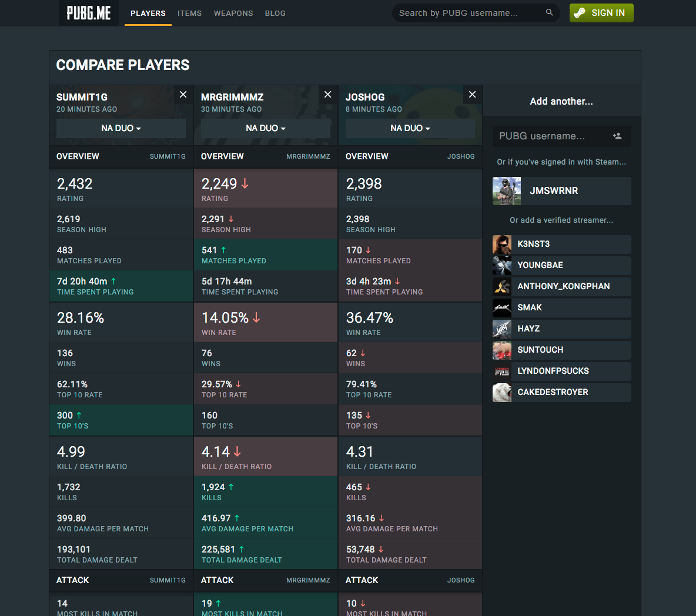
Task: Click the down arrow next to 4.14 K/D ratio
Action: 237,452
